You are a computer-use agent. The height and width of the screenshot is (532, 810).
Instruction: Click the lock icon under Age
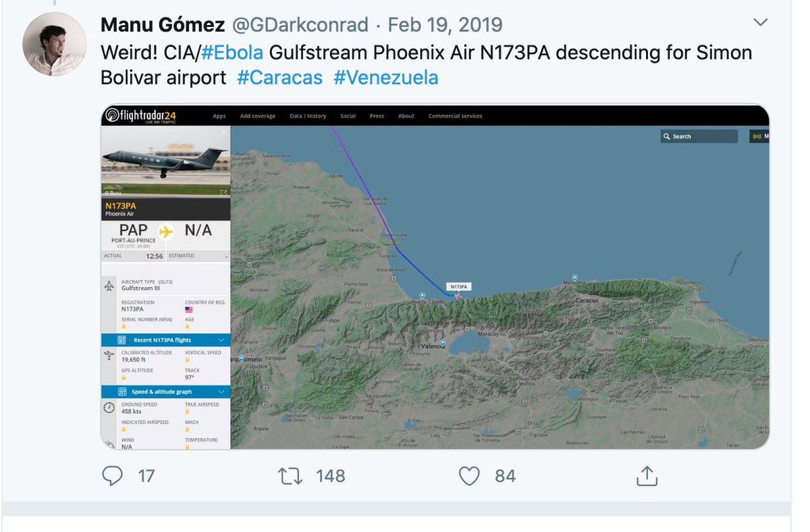coord(188,325)
